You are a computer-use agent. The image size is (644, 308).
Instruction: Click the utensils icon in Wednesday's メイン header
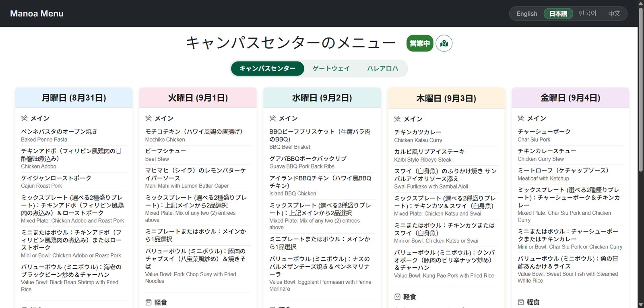[272, 118]
